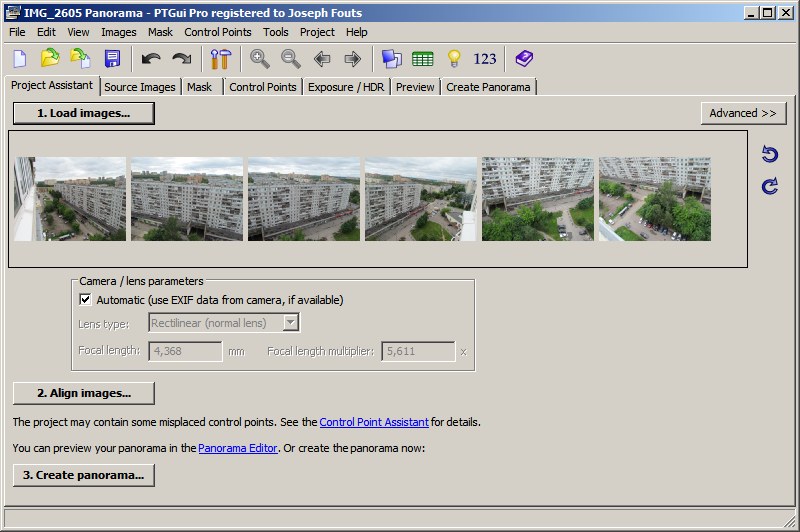Click the 123 numeric transform icon

[x=485, y=59]
